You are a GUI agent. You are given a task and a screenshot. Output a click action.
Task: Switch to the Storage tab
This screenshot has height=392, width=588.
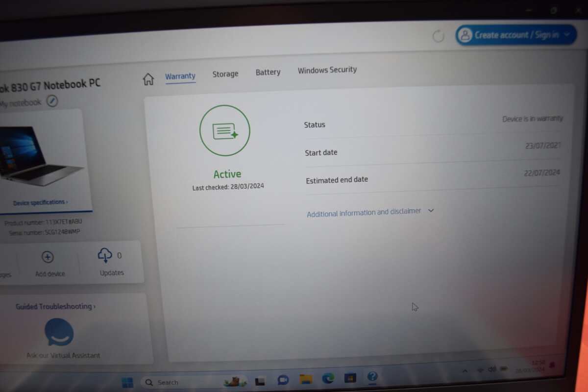click(x=225, y=74)
